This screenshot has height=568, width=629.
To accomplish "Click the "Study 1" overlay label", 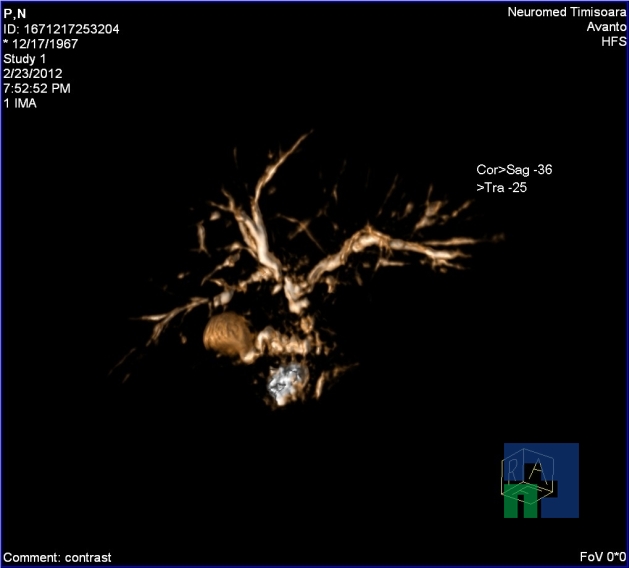I will (24, 59).
